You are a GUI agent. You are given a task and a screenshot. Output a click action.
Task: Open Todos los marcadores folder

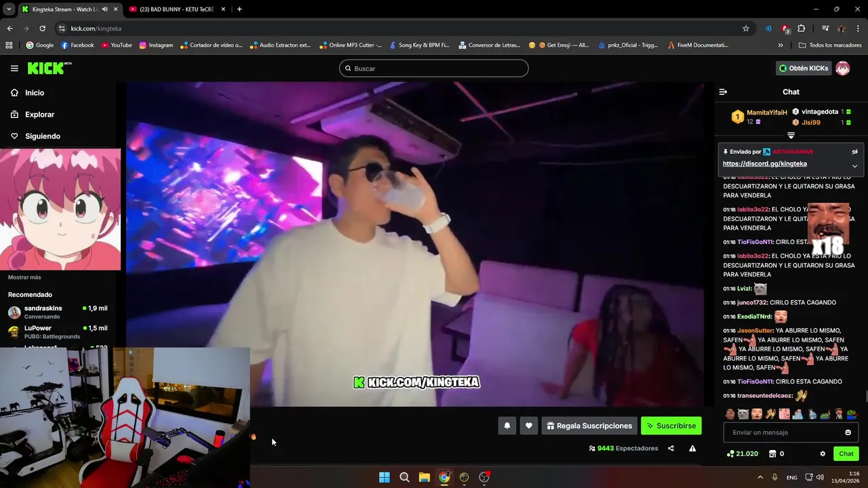coord(831,45)
